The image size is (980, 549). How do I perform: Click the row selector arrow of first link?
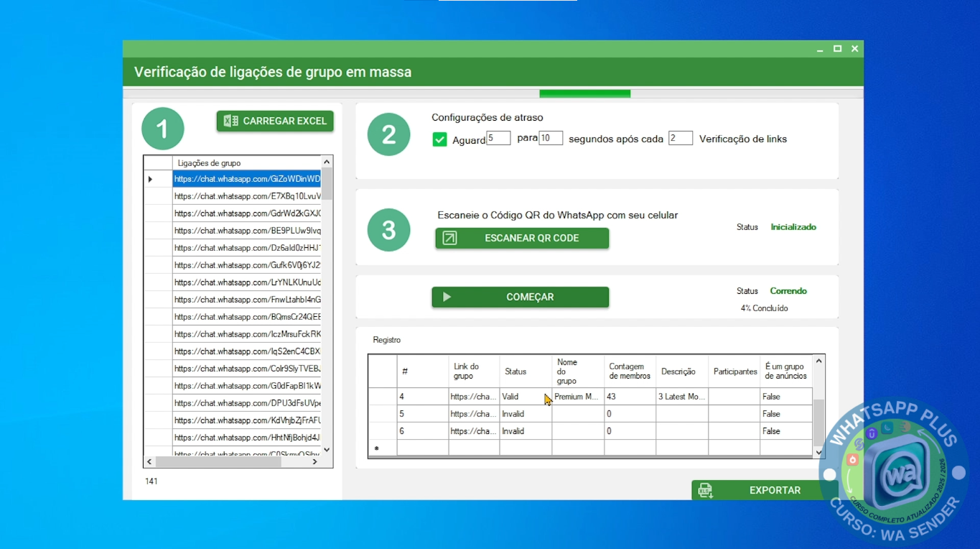click(x=150, y=179)
